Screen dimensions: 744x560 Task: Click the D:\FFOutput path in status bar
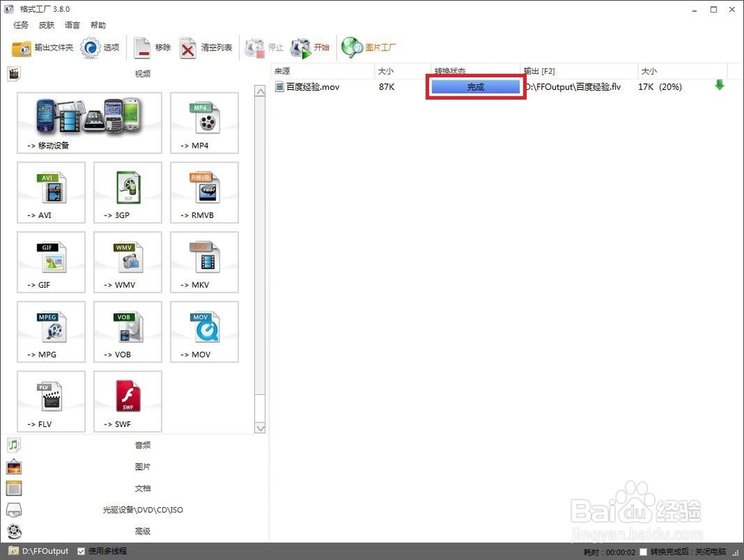45,551
